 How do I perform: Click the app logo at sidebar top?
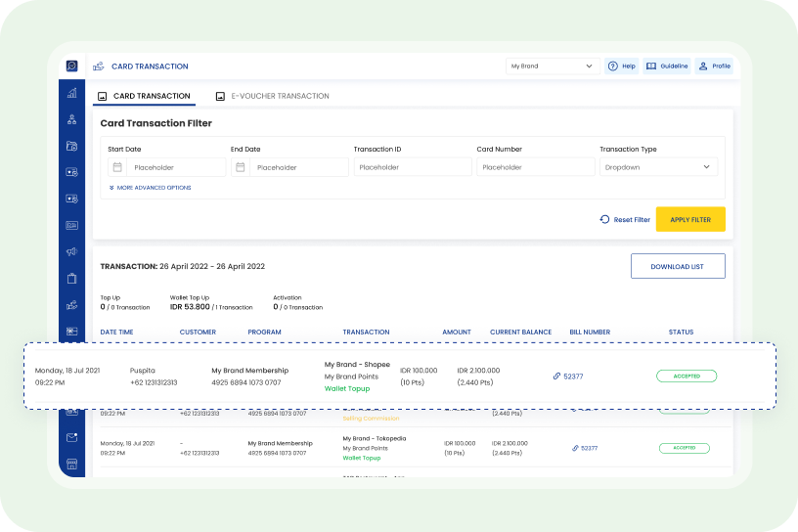(x=71, y=66)
